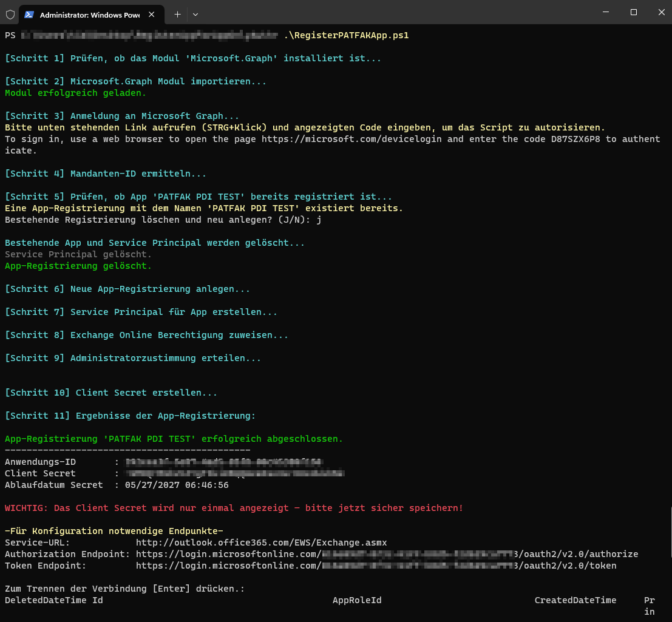The height and width of the screenshot is (622, 672).
Task: Click the outlook.office365.com EWS Service-URL
Action: pyautogui.click(x=261, y=543)
